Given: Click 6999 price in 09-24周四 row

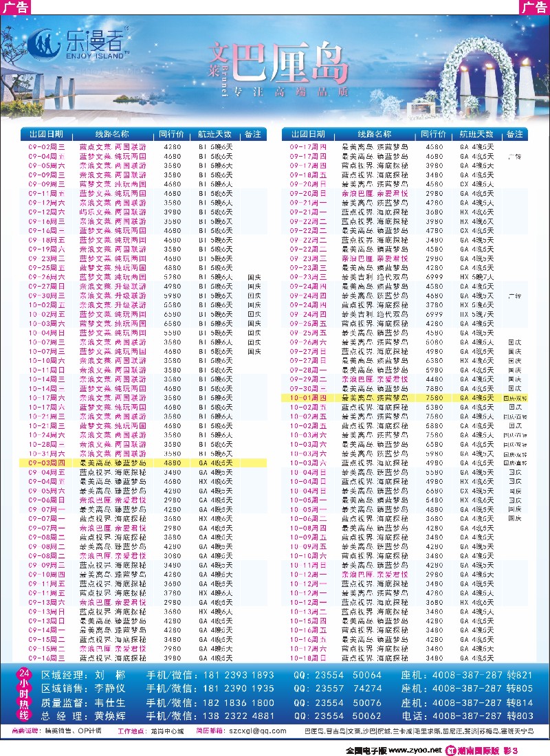Looking at the screenshot, I should point(434,314).
